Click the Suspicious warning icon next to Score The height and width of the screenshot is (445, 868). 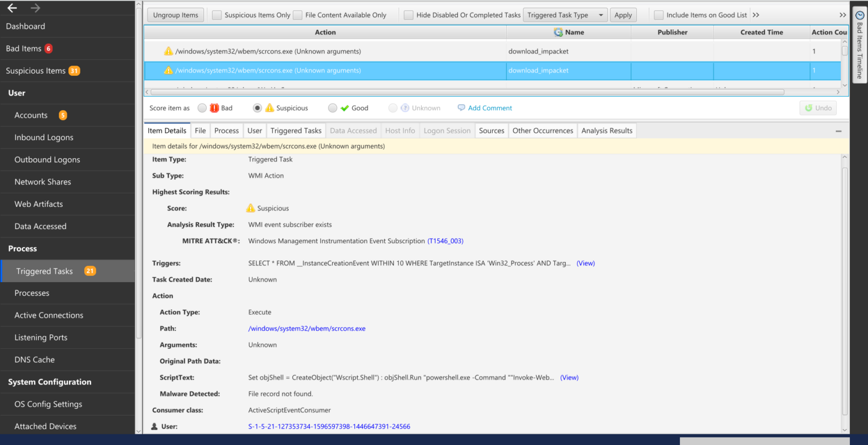pyautogui.click(x=251, y=208)
